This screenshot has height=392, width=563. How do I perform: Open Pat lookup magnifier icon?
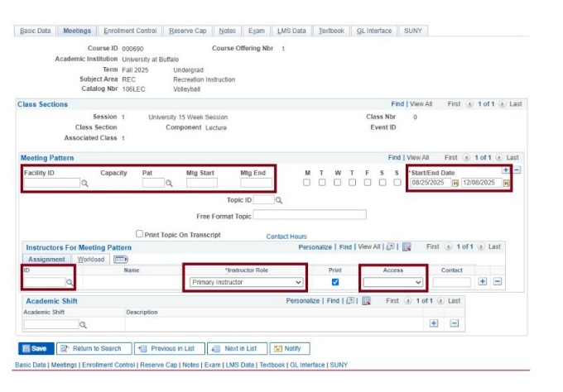(x=169, y=184)
